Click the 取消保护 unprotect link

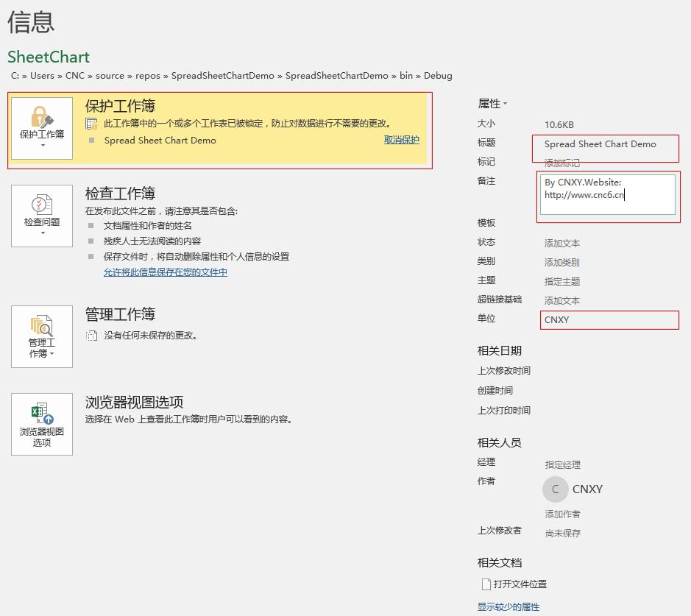coord(402,140)
